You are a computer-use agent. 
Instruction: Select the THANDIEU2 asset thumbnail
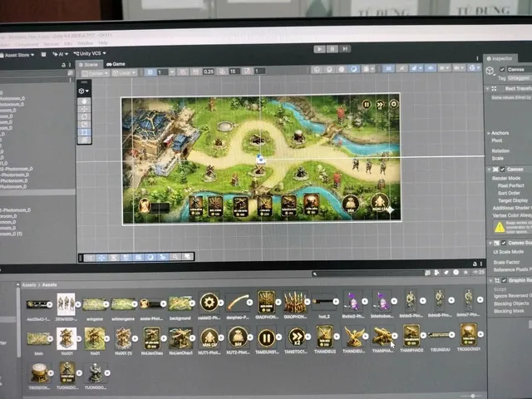pyautogui.click(x=324, y=336)
